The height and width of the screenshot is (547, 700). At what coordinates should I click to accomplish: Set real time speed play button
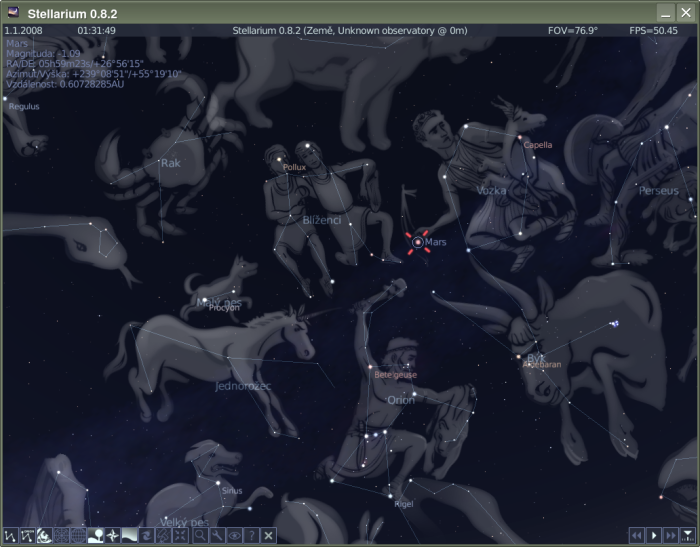pos(654,535)
